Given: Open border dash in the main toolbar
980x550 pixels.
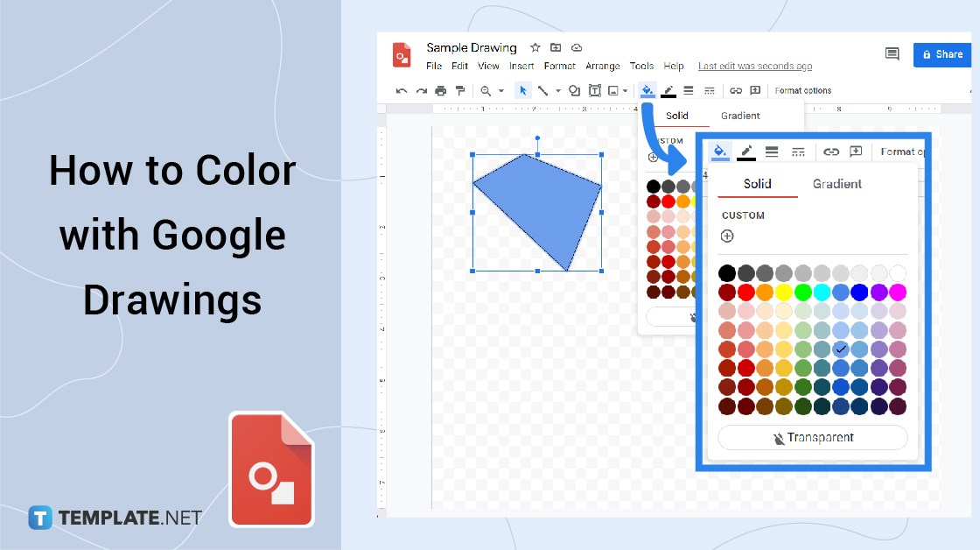Looking at the screenshot, I should [x=710, y=91].
